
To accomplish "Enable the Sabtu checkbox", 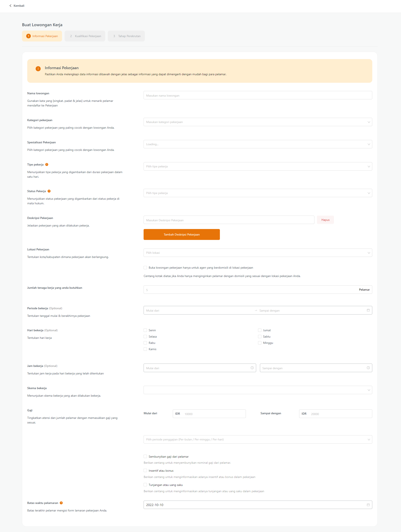I will pos(260,337).
